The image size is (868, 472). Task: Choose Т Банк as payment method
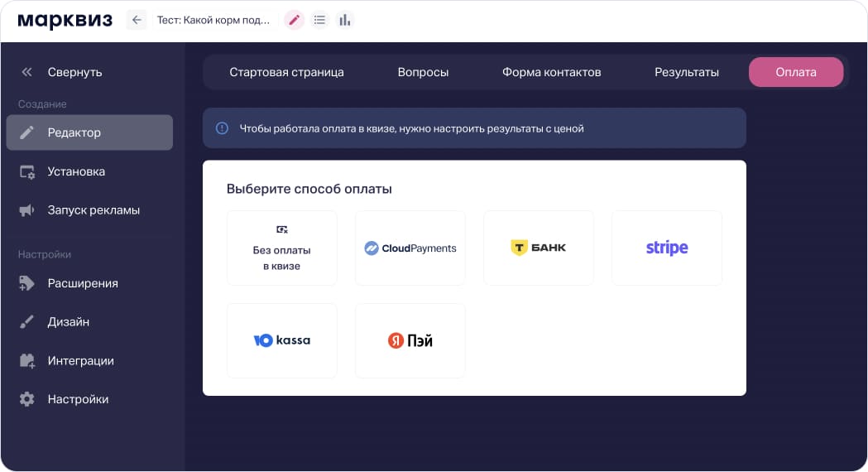(x=539, y=248)
